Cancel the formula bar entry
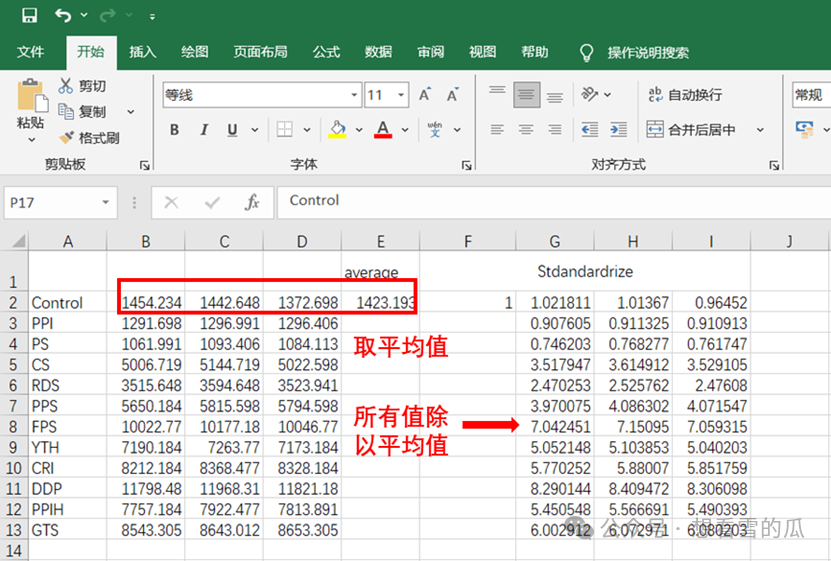 coord(171,202)
